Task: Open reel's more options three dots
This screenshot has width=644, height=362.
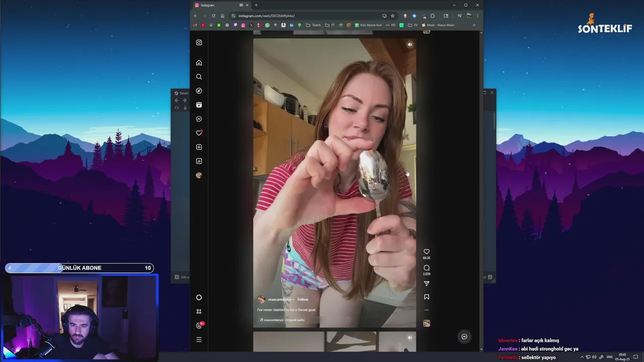Action: [x=427, y=310]
